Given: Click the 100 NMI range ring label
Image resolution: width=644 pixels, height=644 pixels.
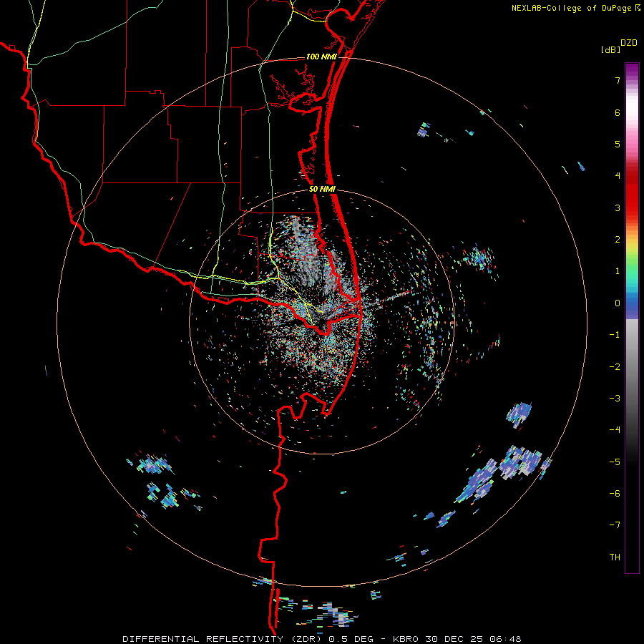Looking at the screenshot, I should [x=321, y=57].
